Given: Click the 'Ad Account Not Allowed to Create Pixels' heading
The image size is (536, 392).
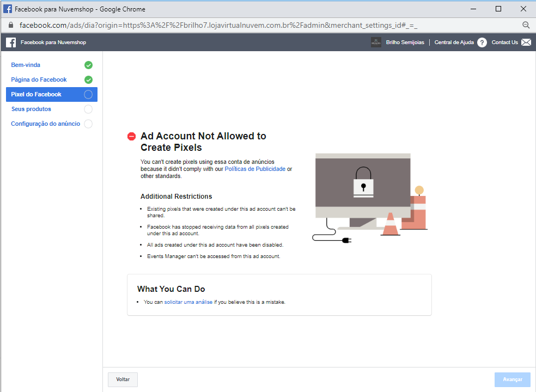Looking at the screenshot, I should (x=203, y=142).
